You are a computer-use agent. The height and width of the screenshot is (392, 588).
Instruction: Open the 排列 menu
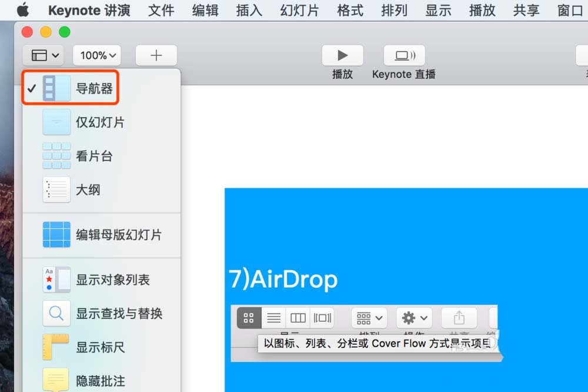[x=394, y=10]
